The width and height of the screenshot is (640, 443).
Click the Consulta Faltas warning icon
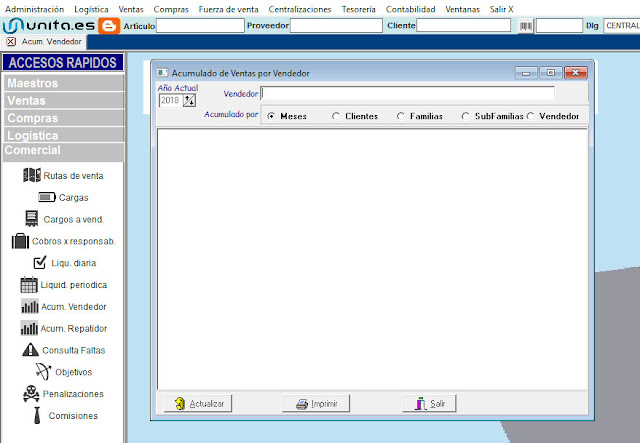coord(30,350)
